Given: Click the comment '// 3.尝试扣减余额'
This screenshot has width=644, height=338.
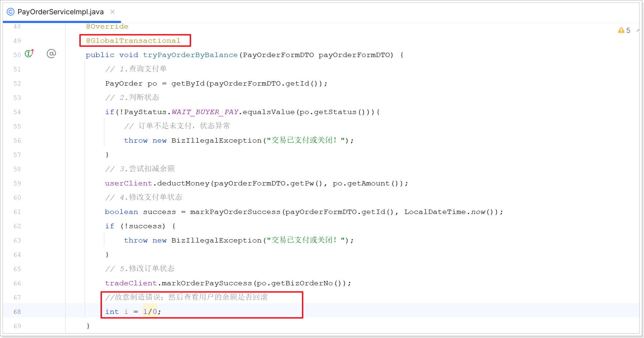Looking at the screenshot, I should 140,169.
